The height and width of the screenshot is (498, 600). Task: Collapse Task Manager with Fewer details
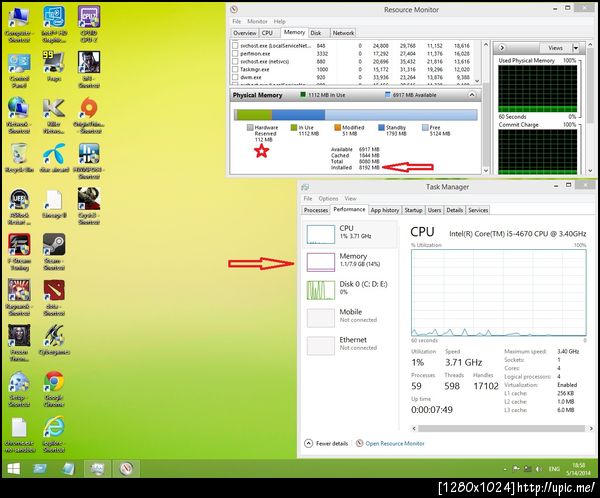(x=326, y=443)
